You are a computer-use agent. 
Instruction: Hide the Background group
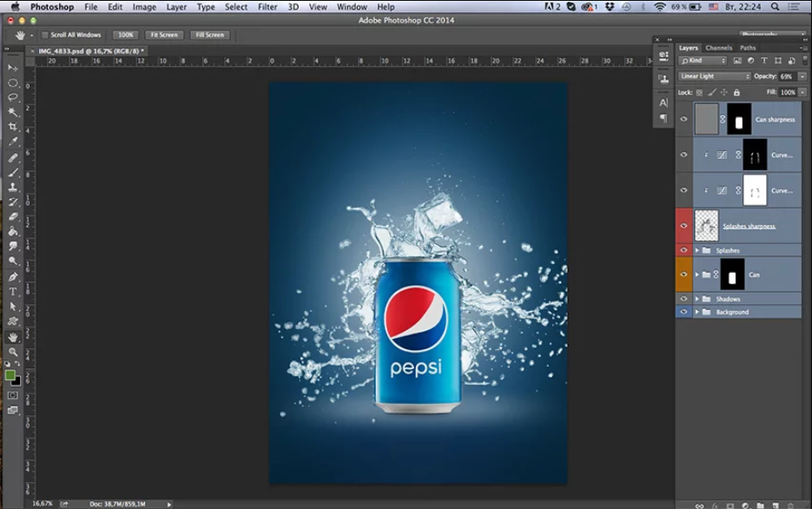(683, 312)
